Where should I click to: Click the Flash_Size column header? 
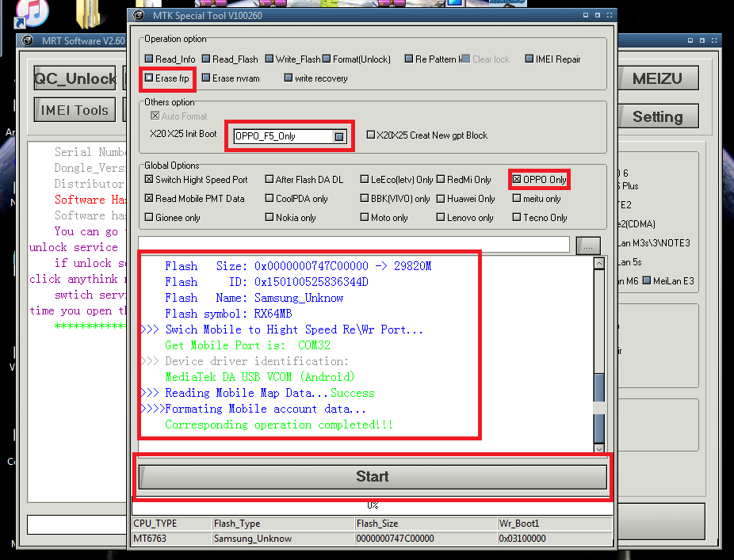(x=426, y=524)
